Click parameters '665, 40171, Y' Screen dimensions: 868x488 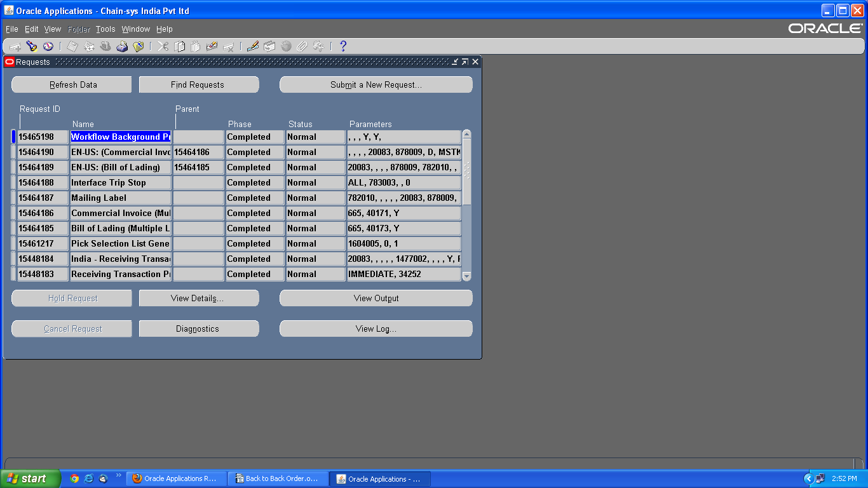click(404, 213)
